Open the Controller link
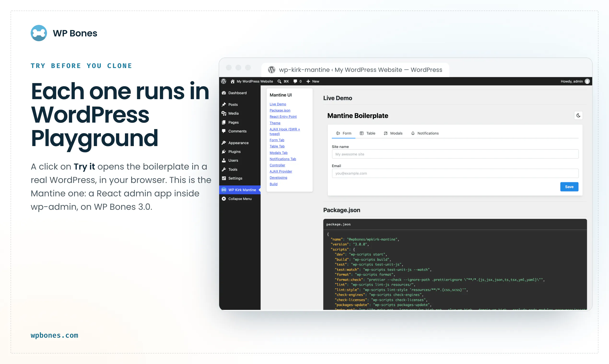The image size is (609, 364). 277,165
